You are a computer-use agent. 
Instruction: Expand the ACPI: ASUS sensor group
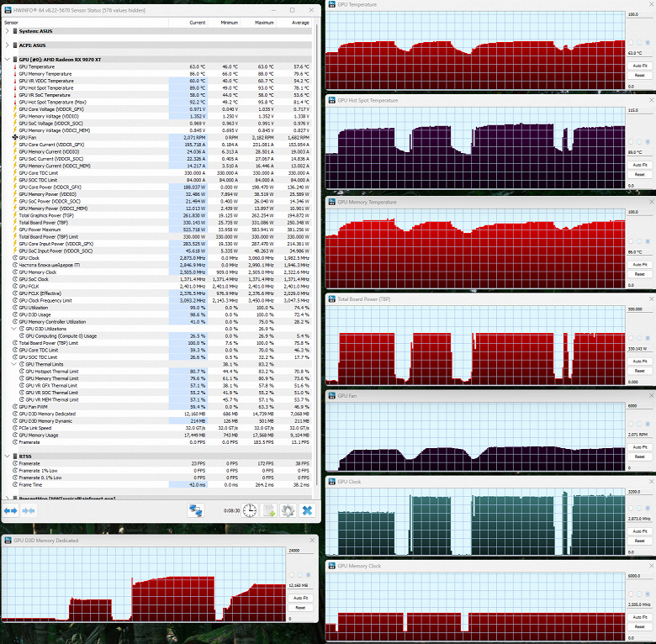pos(7,45)
